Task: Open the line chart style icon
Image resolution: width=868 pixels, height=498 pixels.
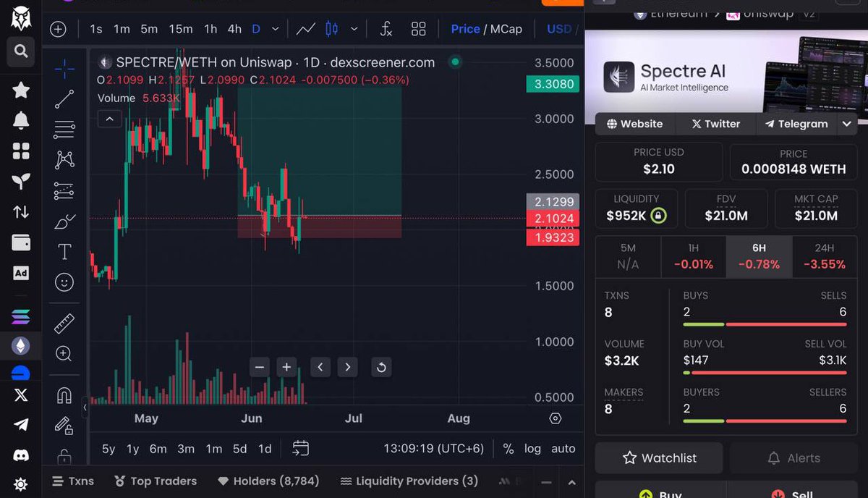Action: click(305, 29)
